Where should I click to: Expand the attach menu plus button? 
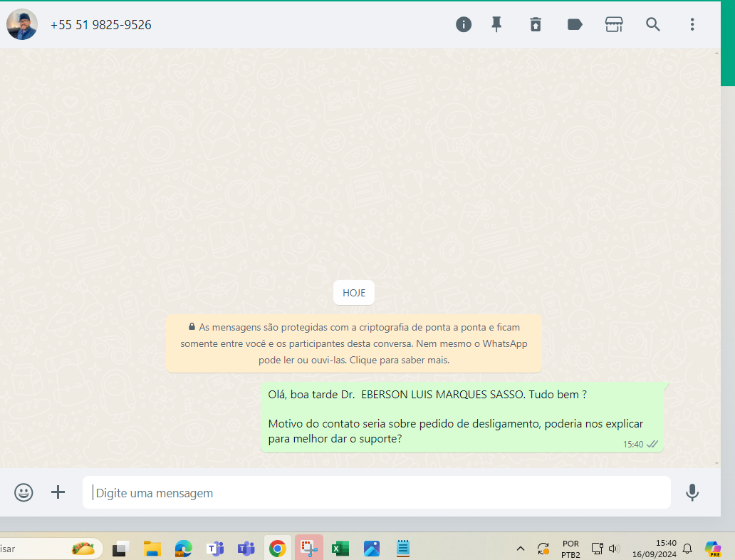[x=58, y=492]
